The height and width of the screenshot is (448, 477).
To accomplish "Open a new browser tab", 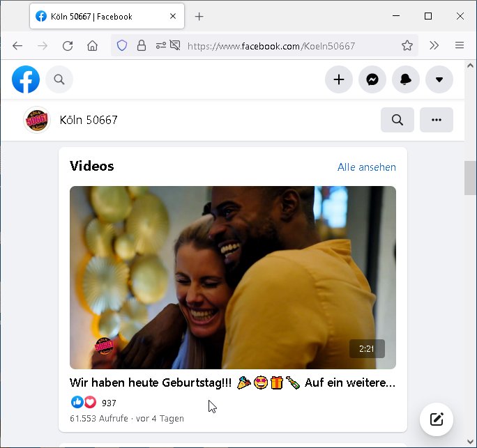I will (199, 16).
